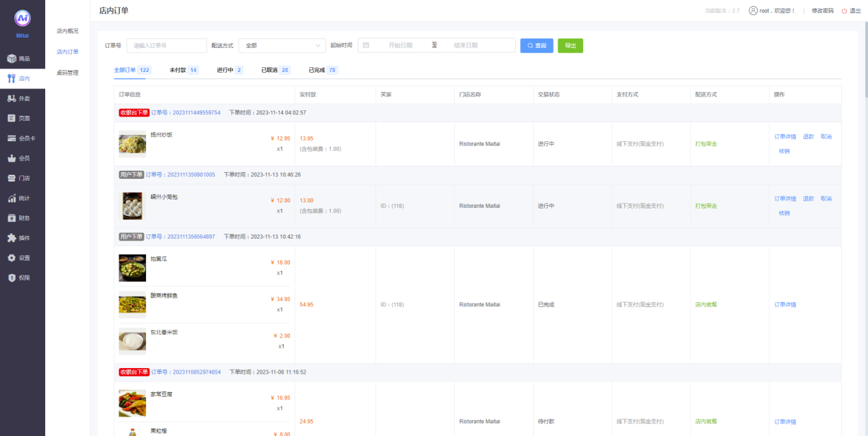Expand the 配送方式 delivery method dropdown
The height and width of the screenshot is (436, 868).
(x=282, y=45)
